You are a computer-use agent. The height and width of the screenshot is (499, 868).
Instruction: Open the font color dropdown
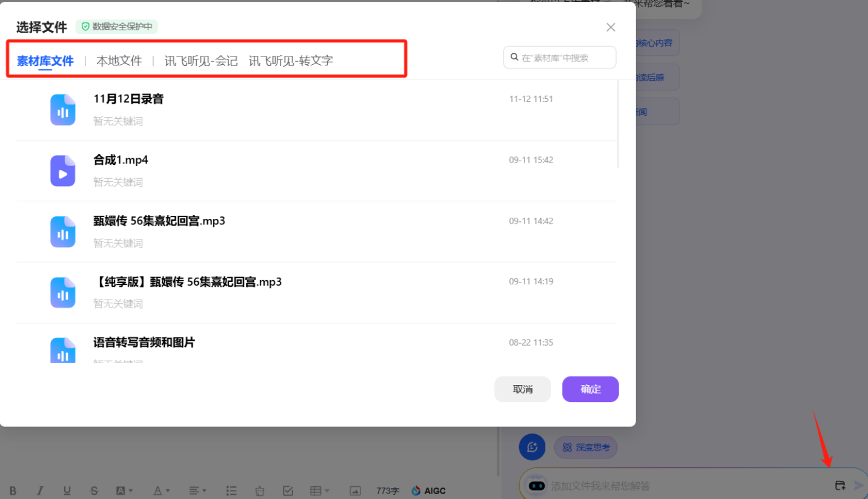pos(161,491)
